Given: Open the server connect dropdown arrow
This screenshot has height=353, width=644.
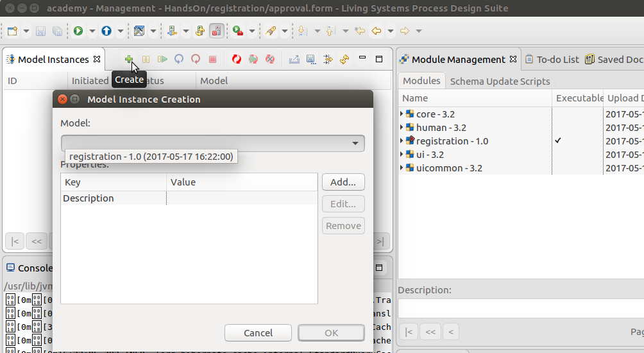Looking at the screenshot, I should [x=186, y=31].
